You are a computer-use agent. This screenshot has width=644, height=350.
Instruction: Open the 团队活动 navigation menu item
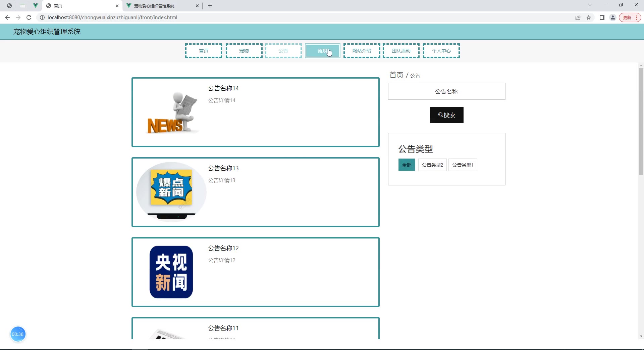pos(401,51)
